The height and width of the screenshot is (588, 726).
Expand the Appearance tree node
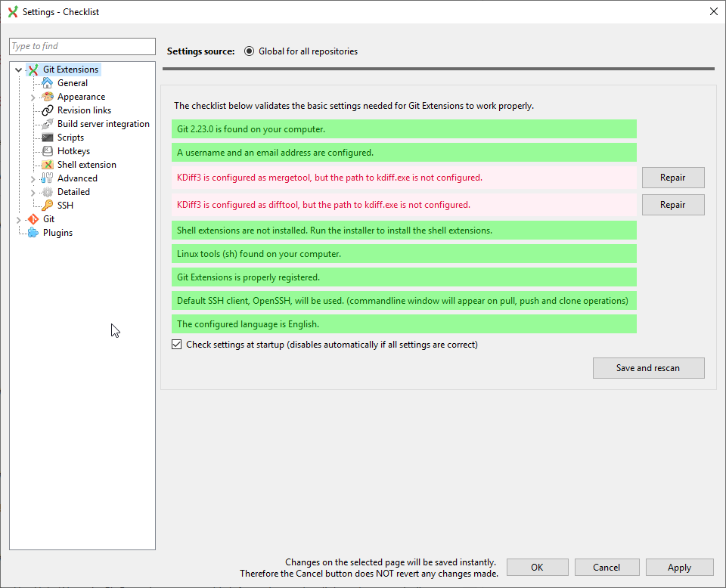point(32,96)
